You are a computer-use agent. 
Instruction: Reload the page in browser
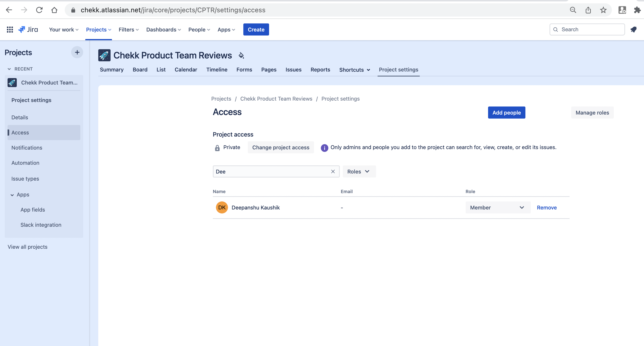tap(39, 10)
